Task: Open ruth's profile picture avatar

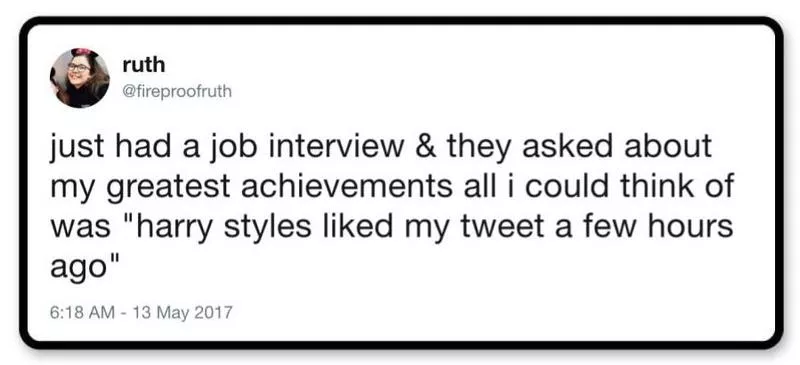Action: tap(80, 78)
